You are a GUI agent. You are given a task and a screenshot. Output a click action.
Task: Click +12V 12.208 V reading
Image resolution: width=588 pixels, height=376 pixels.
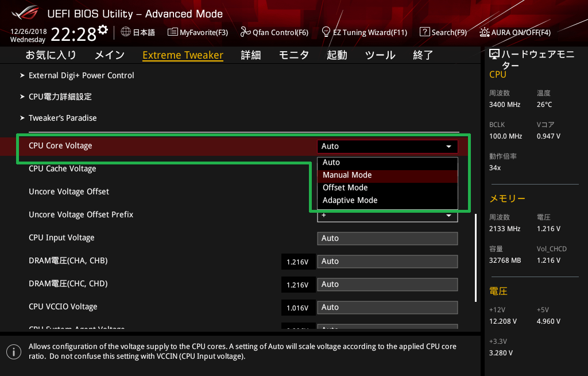503,321
